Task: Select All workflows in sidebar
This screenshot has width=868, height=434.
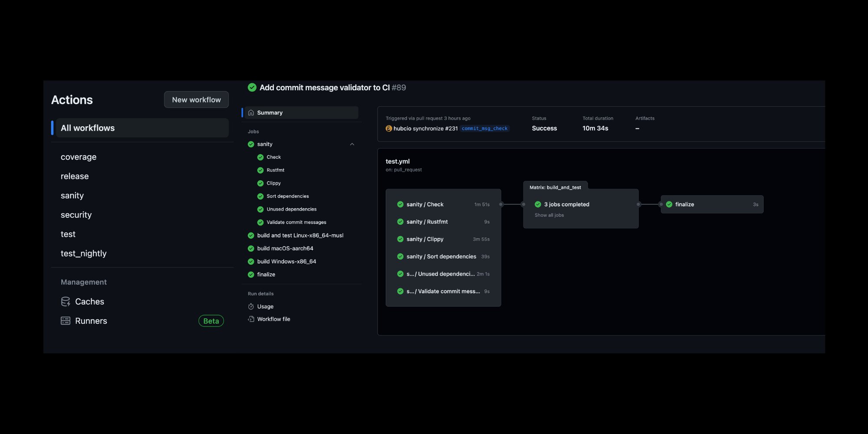Action: (88, 128)
